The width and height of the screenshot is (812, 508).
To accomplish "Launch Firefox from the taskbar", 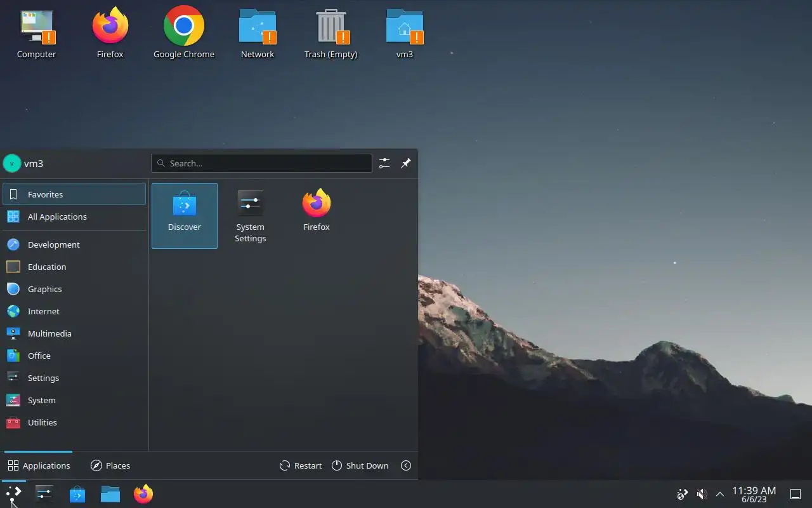I will pyautogui.click(x=143, y=494).
